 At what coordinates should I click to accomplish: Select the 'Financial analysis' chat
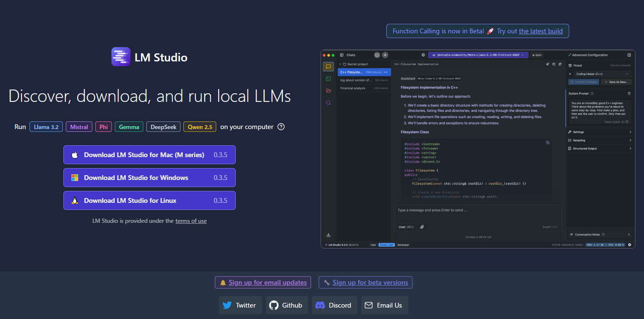coord(364,88)
